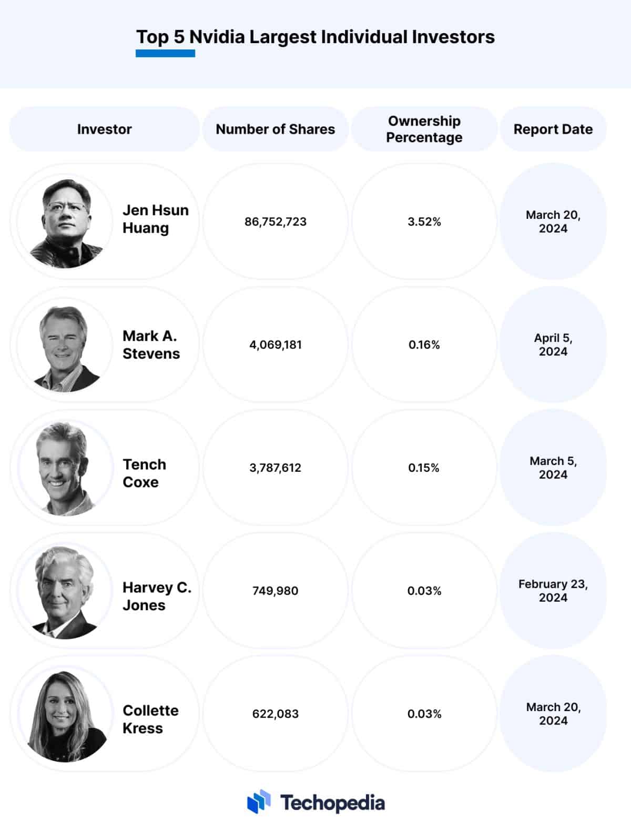Click the Ownership Percentage column header

pos(424,129)
